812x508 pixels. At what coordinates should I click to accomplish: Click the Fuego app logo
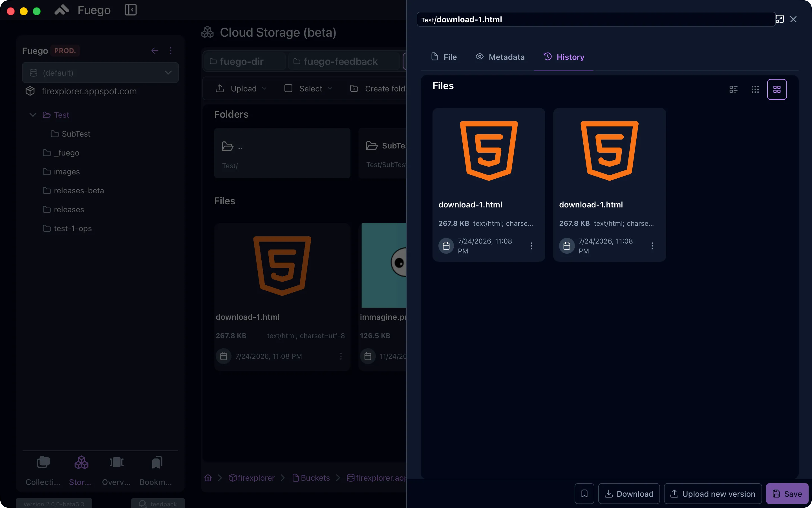tap(62, 10)
